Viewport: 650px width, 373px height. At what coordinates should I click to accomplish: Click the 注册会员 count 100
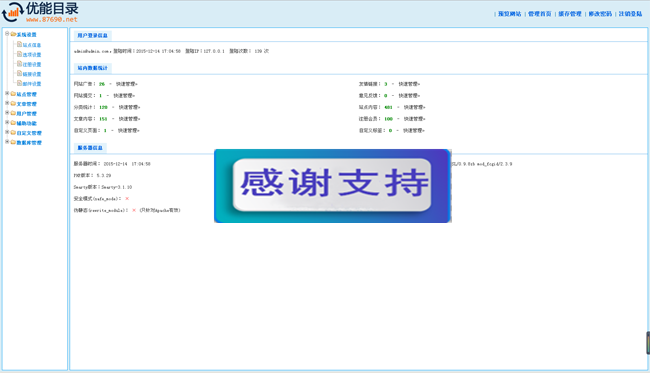coord(388,119)
